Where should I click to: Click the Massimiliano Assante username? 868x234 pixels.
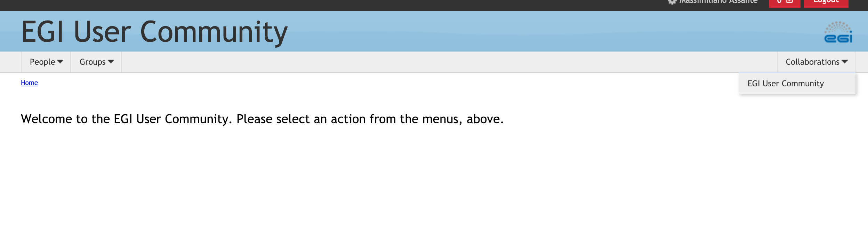point(718,2)
